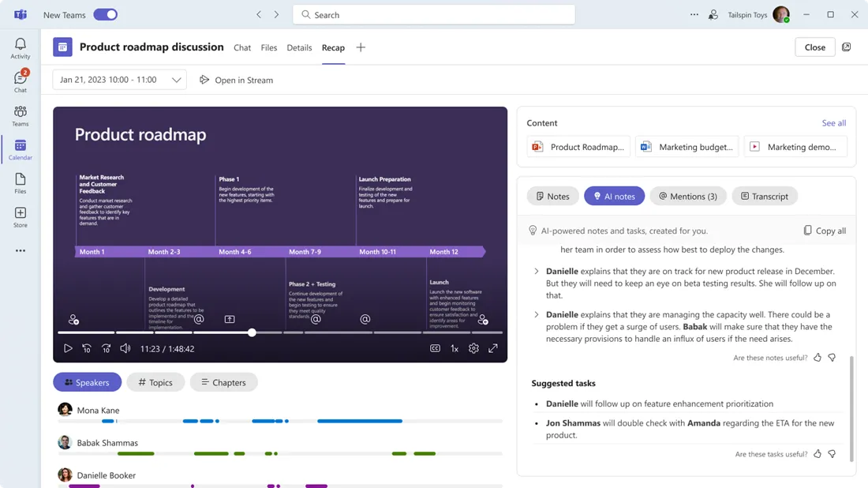Toggle the Speakers filter pill
Screen dimensions: 868x488
click(x=87, y=382)
